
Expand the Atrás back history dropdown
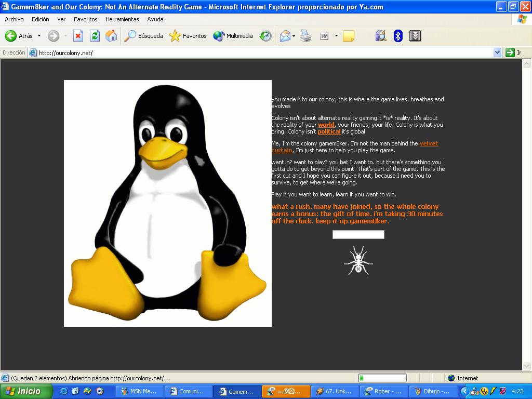point(39,36)
